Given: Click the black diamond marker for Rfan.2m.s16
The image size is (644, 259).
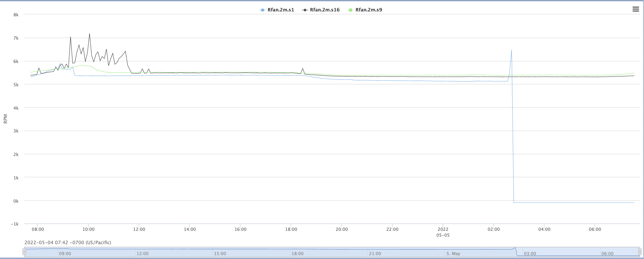Looking at the screenshot, I should pos(305,10).
